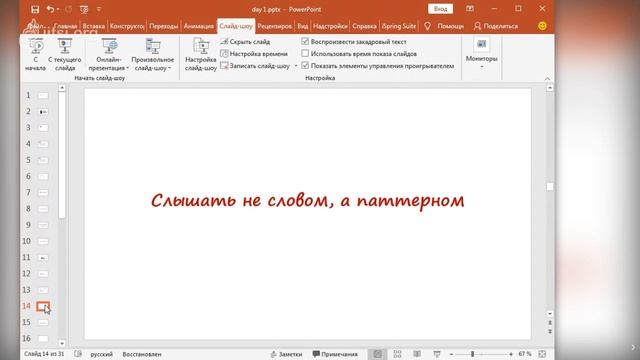The height and width of the screenshot is (360, 640).
Task: Open the Вид tab
Action: [x=302, y=26]
